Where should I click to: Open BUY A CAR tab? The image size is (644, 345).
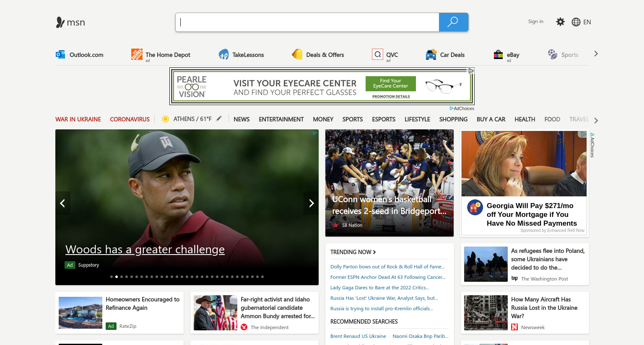(x=491, y=119)
